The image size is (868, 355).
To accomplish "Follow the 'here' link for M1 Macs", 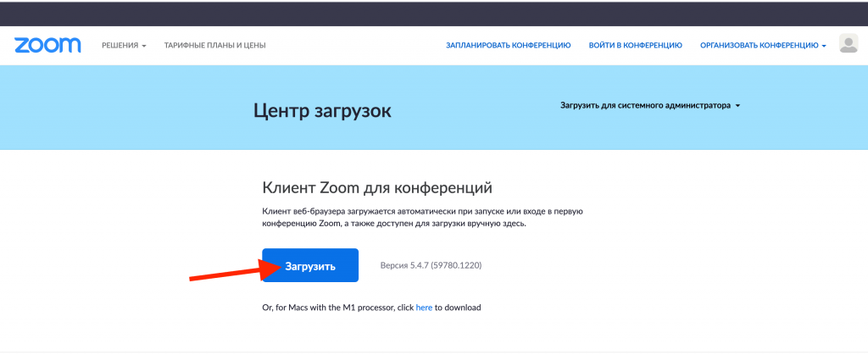I will coord(424,307).
